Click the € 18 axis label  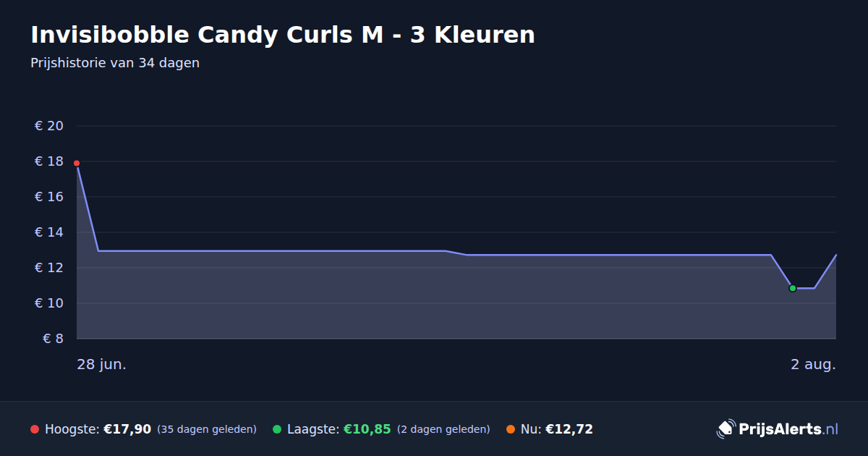(49, 161)
